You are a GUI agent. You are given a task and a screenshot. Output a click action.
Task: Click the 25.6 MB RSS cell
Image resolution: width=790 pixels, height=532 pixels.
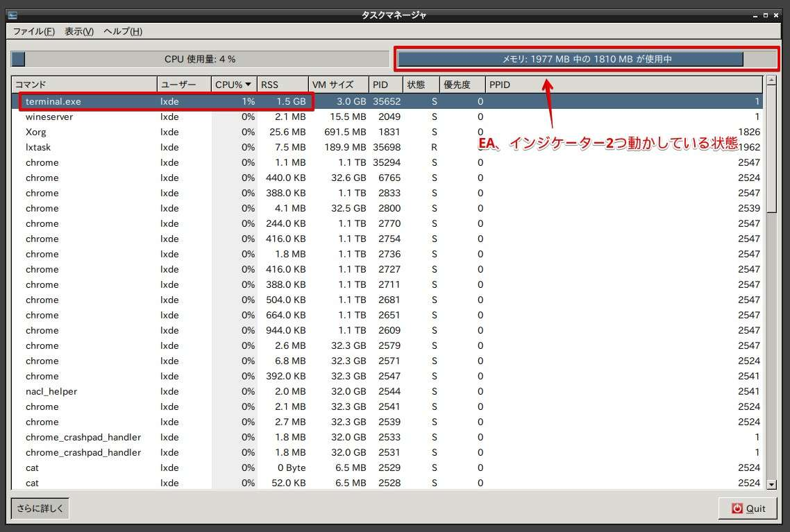[287, 132]
